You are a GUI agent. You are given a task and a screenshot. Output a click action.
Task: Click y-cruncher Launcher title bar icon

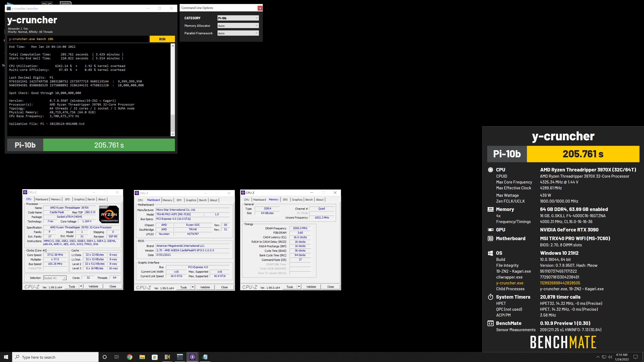(9, 9)
